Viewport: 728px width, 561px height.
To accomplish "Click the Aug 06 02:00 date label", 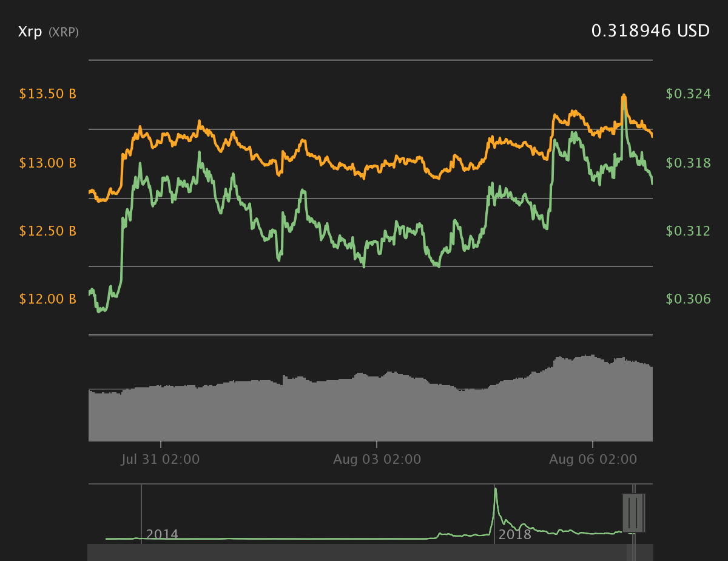I will (x=593, y=460).
